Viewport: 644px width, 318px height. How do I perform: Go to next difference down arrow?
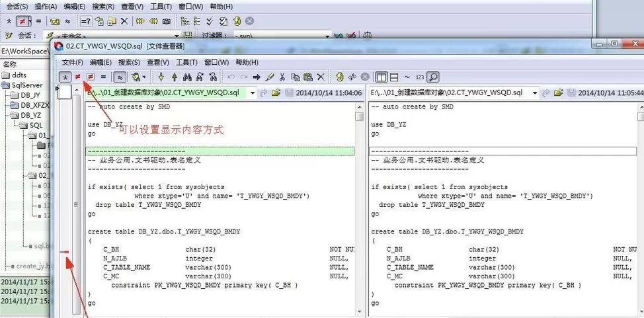[161, 77]
